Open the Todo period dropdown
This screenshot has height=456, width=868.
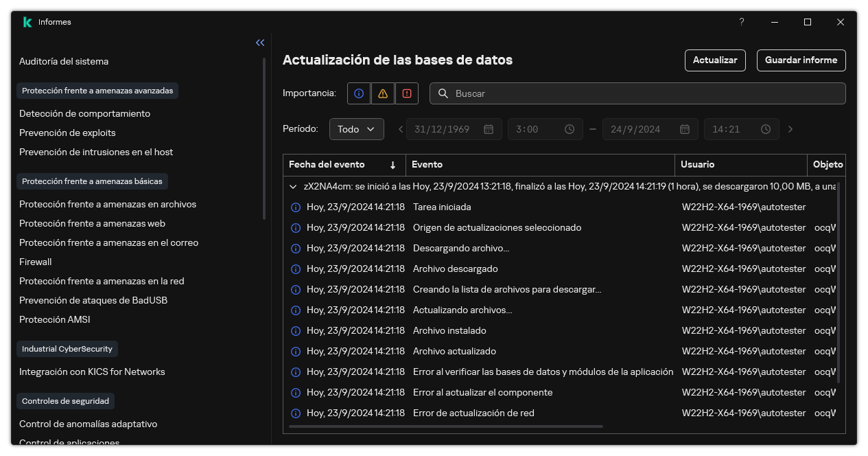(x=356, y=128)
